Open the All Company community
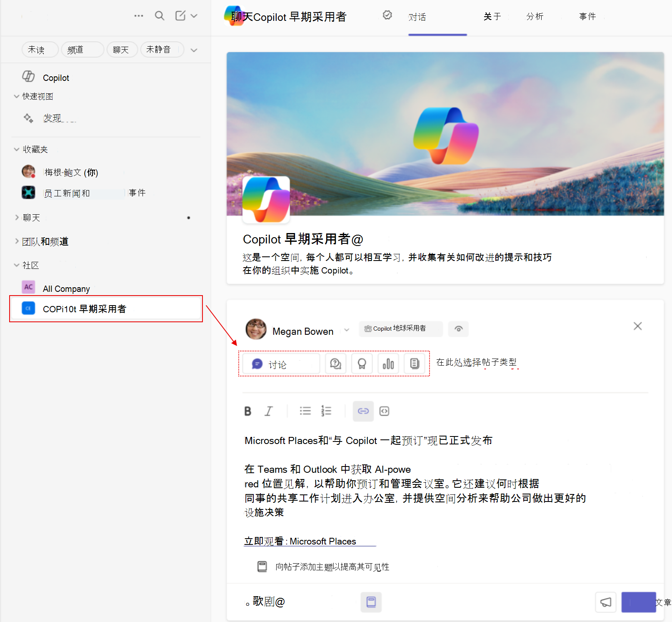 [x=66, y=288]
